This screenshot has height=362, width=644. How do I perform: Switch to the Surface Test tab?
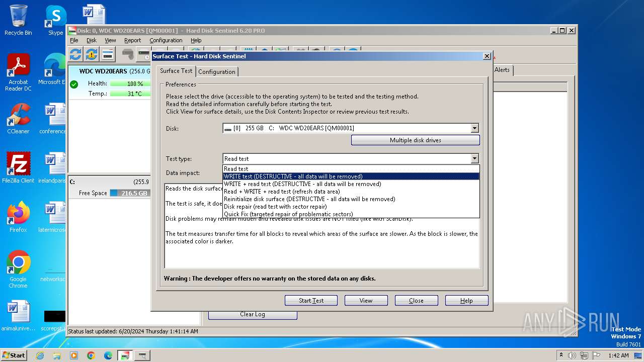[176, 71]
